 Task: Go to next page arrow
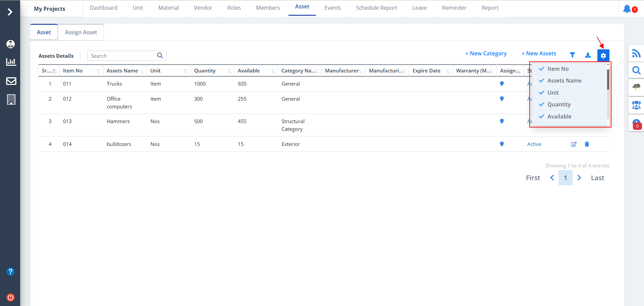[579, 178]
